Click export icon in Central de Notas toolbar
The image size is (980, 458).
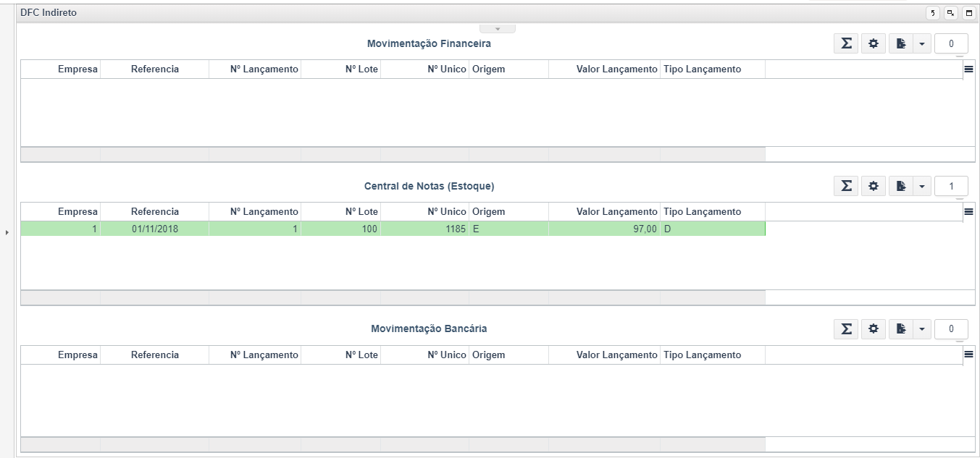[x=901, y=186]
